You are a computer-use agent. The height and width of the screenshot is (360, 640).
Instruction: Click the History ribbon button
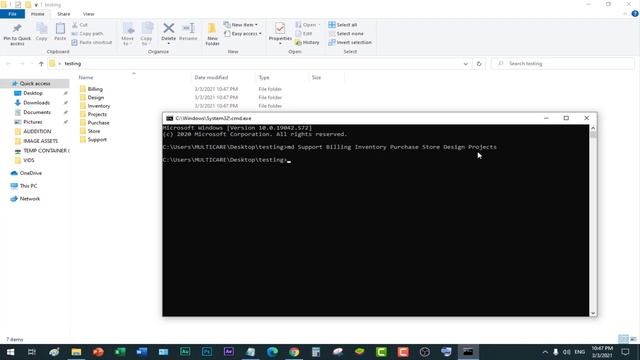tap(307, 42)
